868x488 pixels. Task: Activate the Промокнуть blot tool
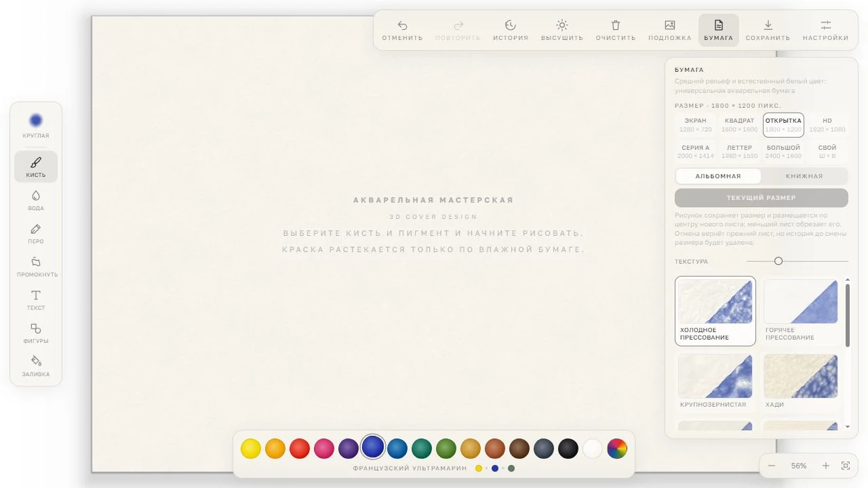coord(36,266)
